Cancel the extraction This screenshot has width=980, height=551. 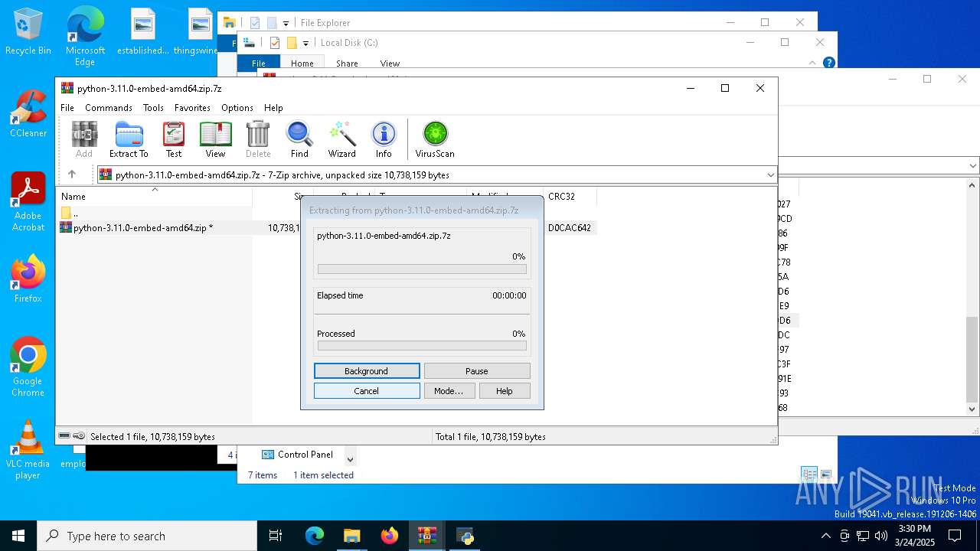click(x=367, y=391)
